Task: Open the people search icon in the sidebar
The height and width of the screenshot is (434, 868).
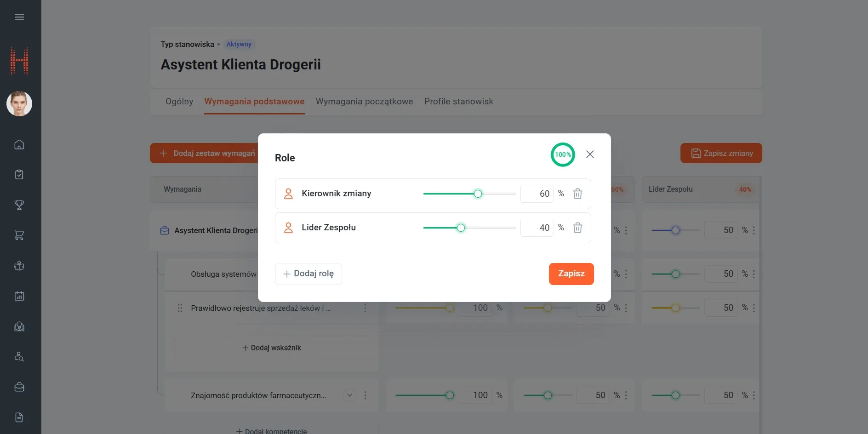Action: [x=19, y=357]
